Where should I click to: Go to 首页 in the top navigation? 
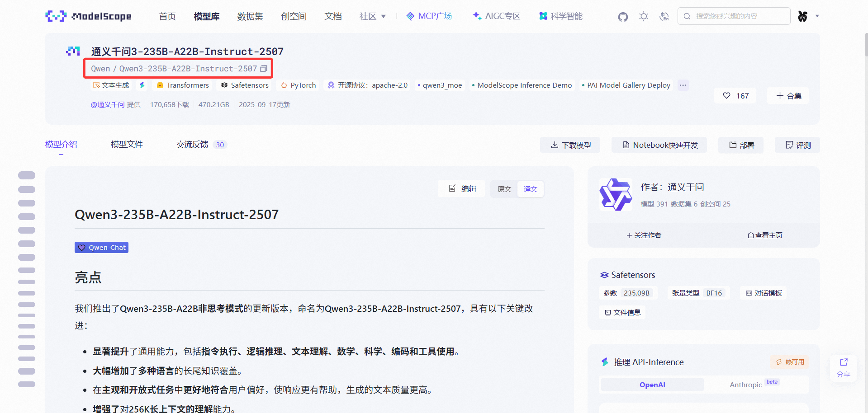pos(167,16)
